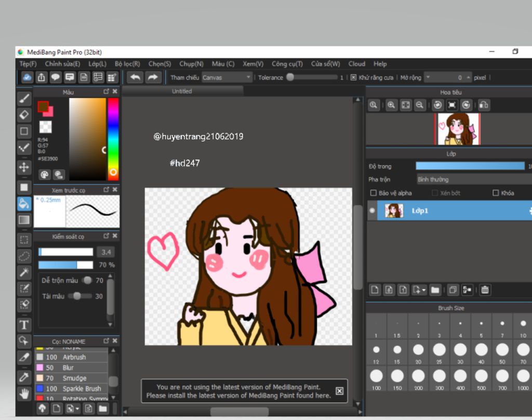The width and height of the screenshot is (532, 420).
Task: Choose brush size 100 preset
Action: [x=376, y=379]
